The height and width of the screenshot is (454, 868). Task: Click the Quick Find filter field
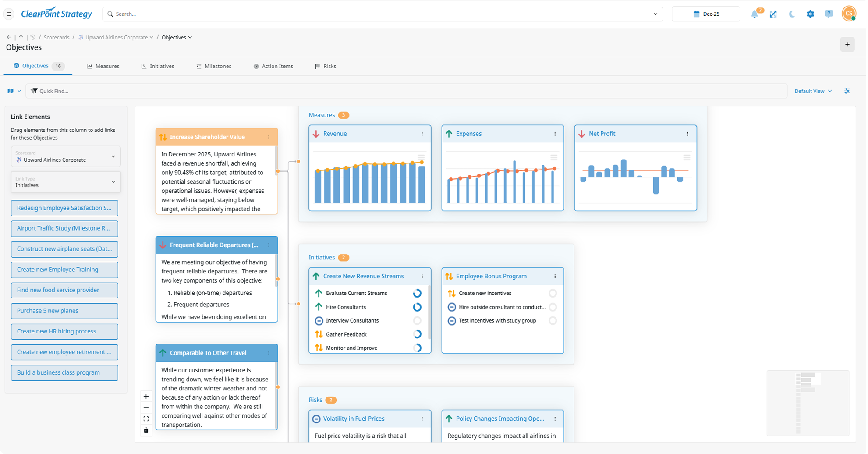pos(407,91)
